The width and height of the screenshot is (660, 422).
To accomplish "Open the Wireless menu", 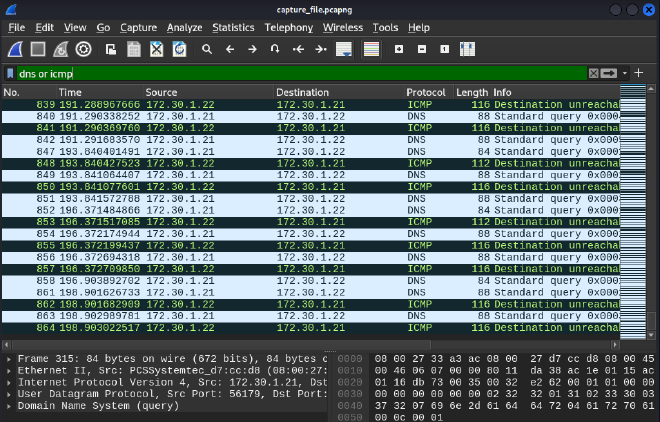I will [343, 28].
